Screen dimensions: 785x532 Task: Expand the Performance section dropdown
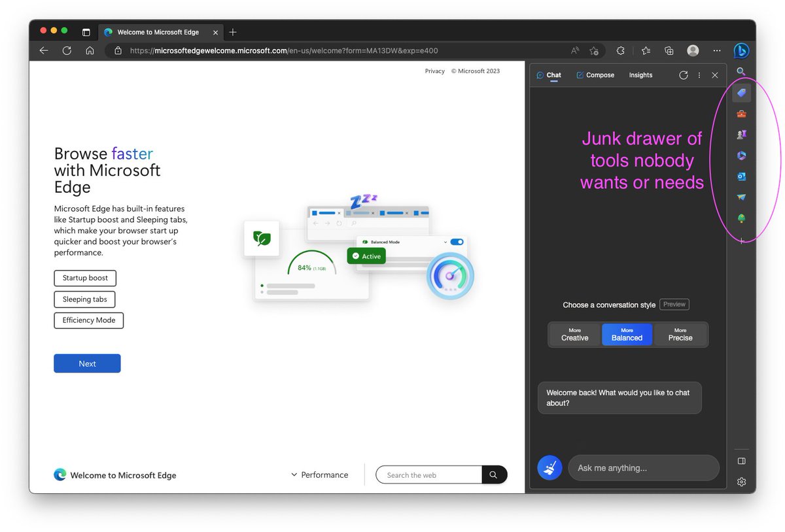click(x=319, y=475)
